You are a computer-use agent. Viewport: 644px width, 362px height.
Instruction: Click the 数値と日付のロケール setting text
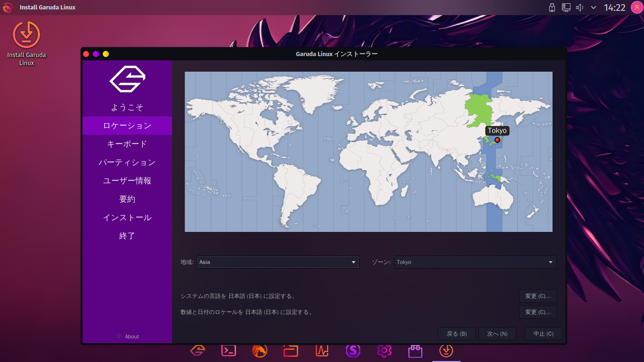click(247, 312)
